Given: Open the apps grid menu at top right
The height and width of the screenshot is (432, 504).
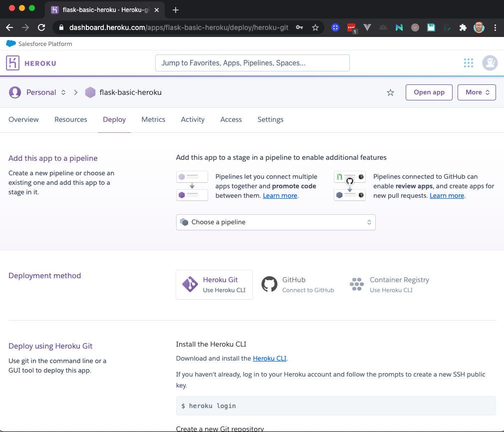Looking at the screenshot, I should [468, 62].
